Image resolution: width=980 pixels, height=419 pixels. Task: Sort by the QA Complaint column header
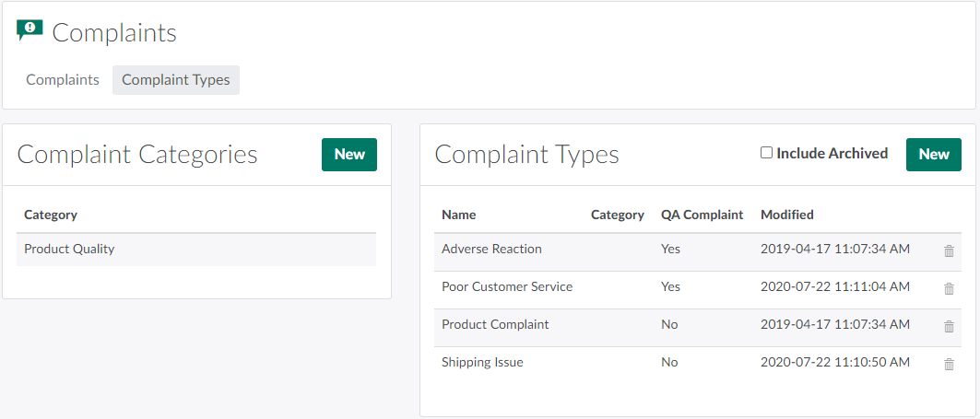click(702, 215)
